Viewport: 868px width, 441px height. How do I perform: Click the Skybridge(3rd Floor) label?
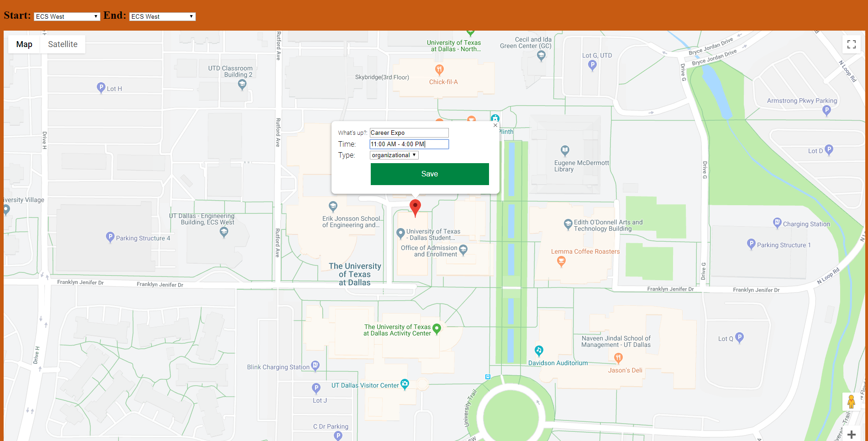382,77
